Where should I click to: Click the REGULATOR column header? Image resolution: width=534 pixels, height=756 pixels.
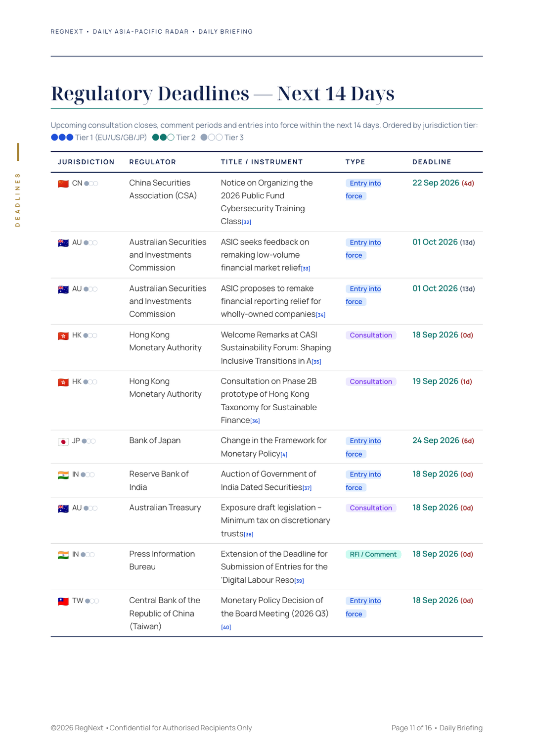153,162
